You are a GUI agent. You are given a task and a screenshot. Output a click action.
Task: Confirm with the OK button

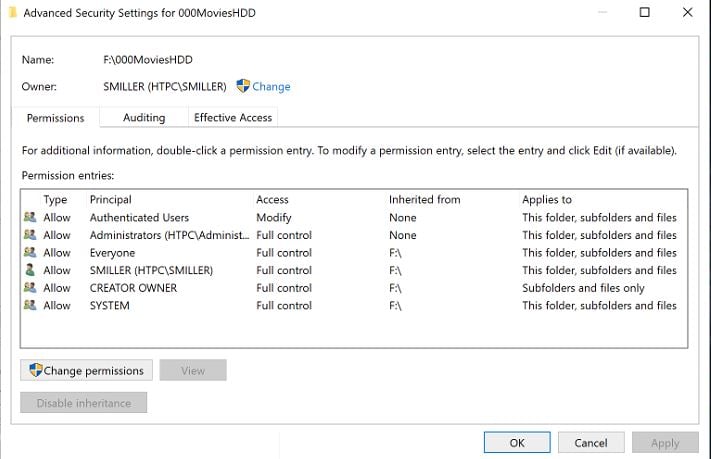pyautogui.click(x=516, y=442)
